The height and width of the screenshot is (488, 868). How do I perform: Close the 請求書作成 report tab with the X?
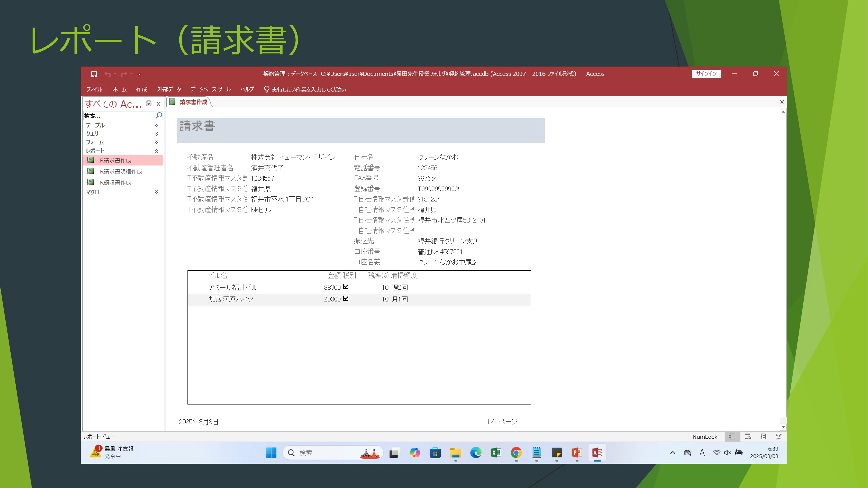point(782,102)
